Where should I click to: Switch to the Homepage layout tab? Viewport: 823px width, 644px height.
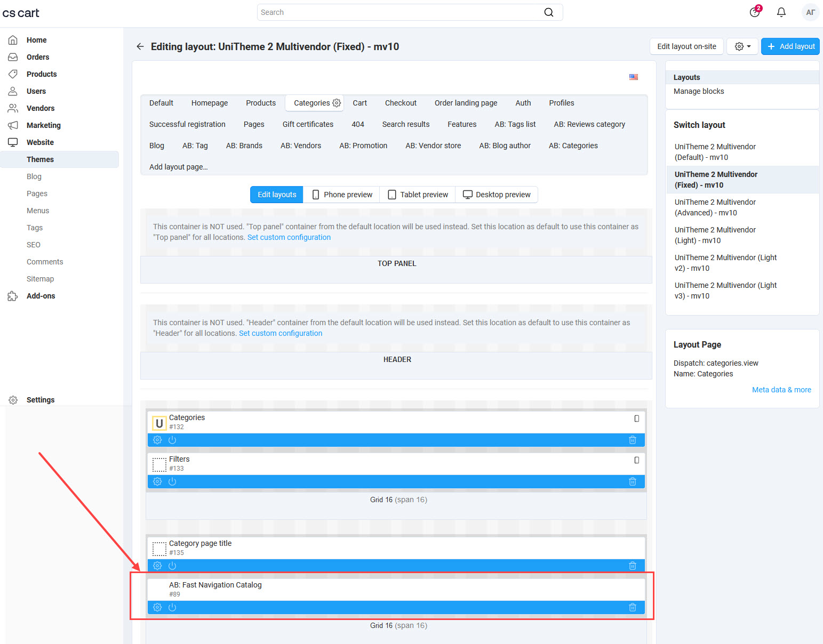(210, 103)
